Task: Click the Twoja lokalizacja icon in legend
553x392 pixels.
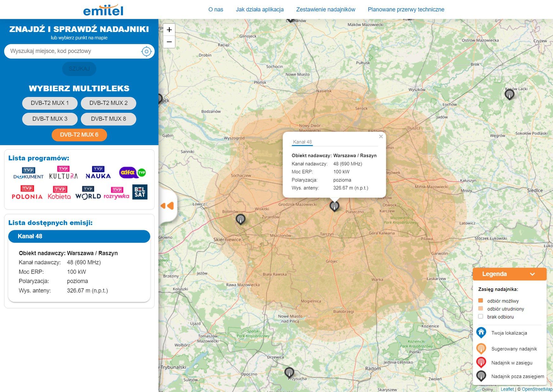Action: (x=481, y=333)
